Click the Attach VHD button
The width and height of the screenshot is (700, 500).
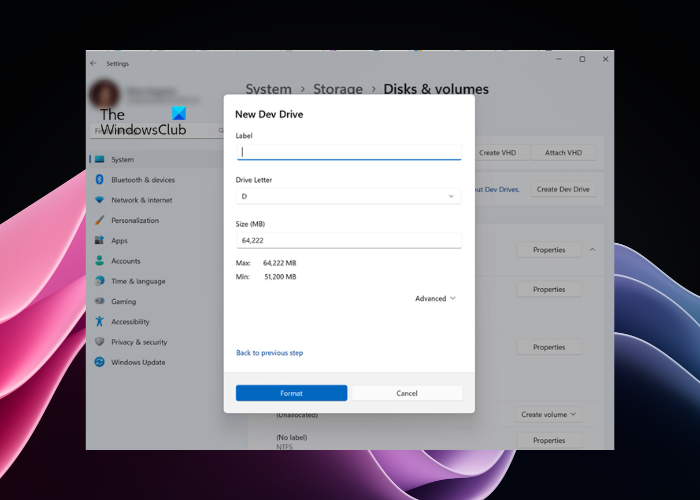pyautogui.click(x=563, y=153)
